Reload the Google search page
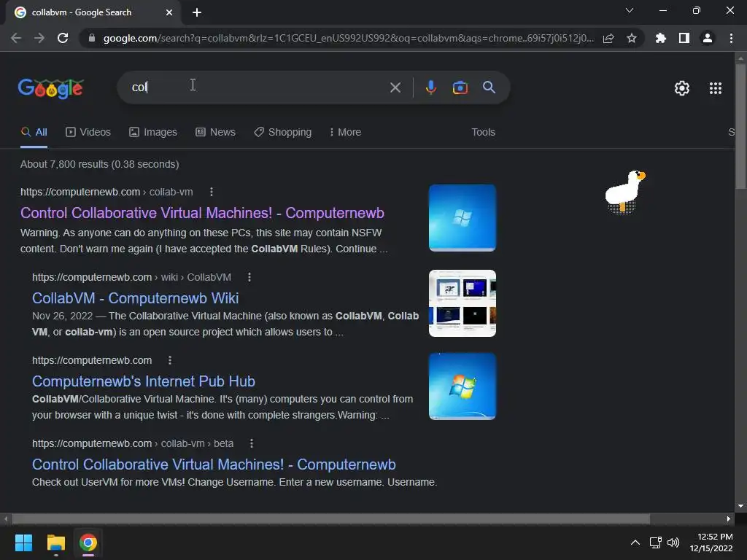Screen dimensions: 747x560 tap(63, 38)
